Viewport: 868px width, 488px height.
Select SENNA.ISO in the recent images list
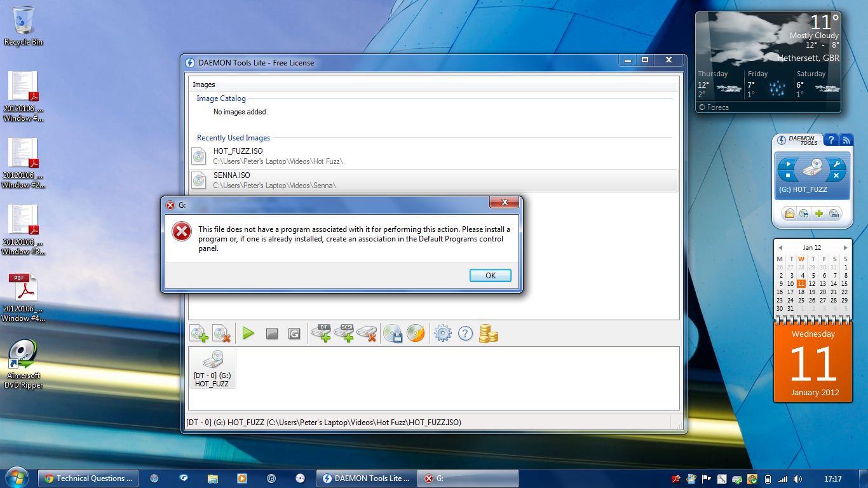coord(231,175)
